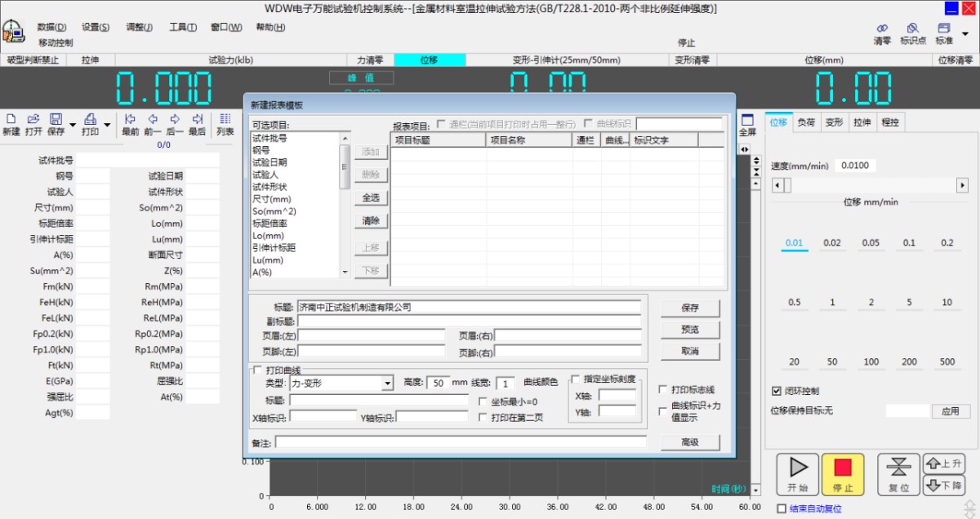Open the 列表 list view icon
Image resolution: width=980 pixels, height=519 pixels.
tap(224, 122)
